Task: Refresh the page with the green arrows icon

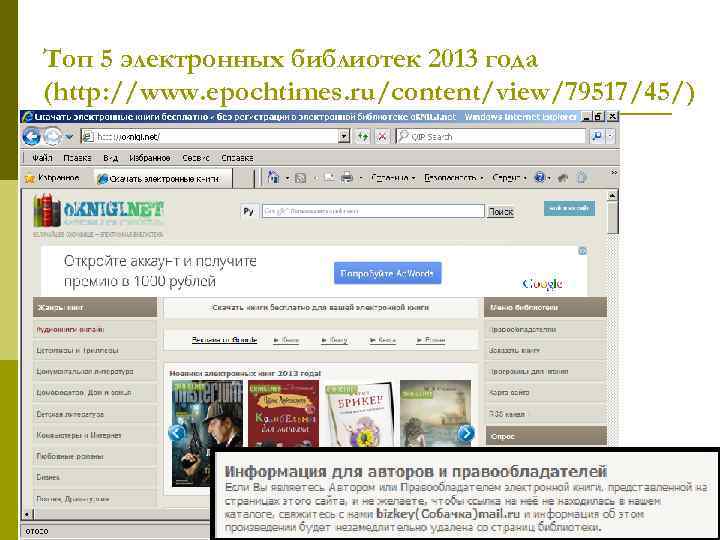Action: click(363, 136)
